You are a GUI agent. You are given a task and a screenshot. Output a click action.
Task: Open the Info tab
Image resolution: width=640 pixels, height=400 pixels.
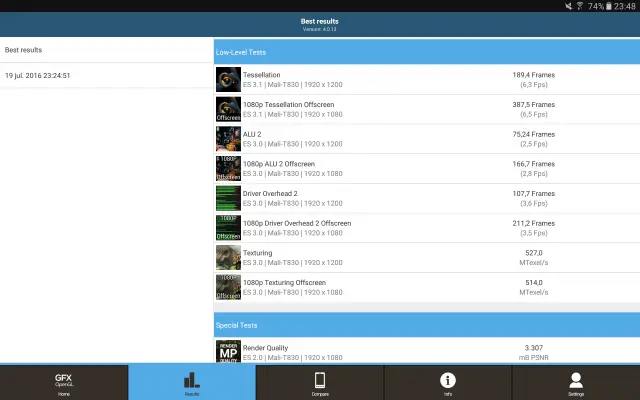[448, 383]
